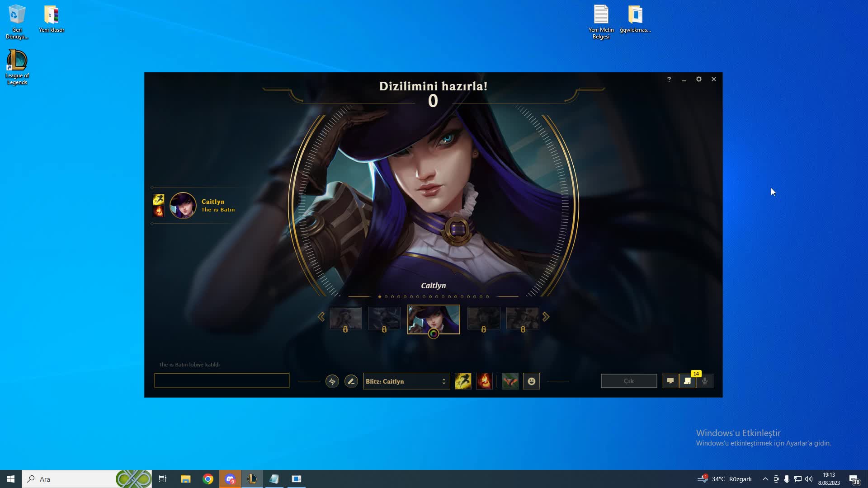
Task: Open the chat bubble panel
Action: tap(670, 381)
